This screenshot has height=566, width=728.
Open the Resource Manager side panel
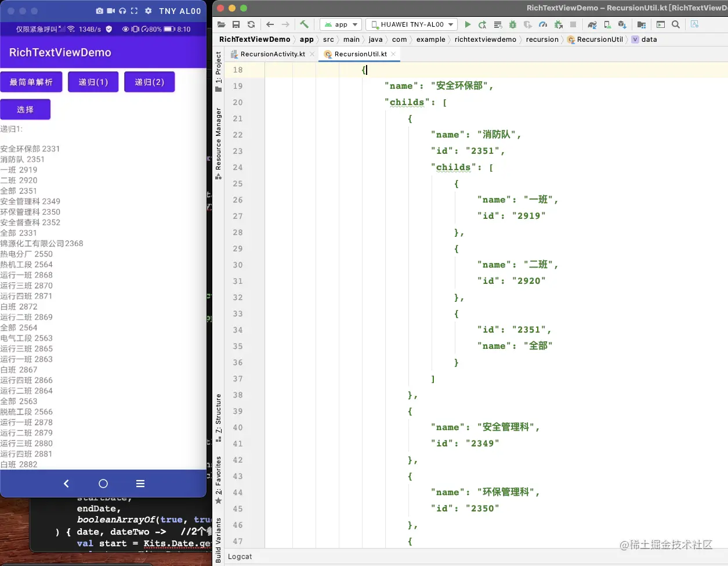[219, 143]
